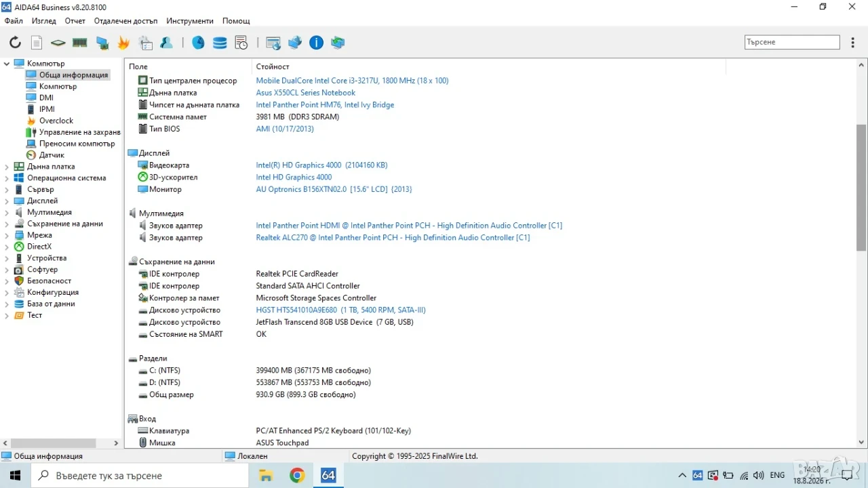868x488 pixels.
Task: Select IPMI in the sidebar tree
Action: click(x=47, y=109)
